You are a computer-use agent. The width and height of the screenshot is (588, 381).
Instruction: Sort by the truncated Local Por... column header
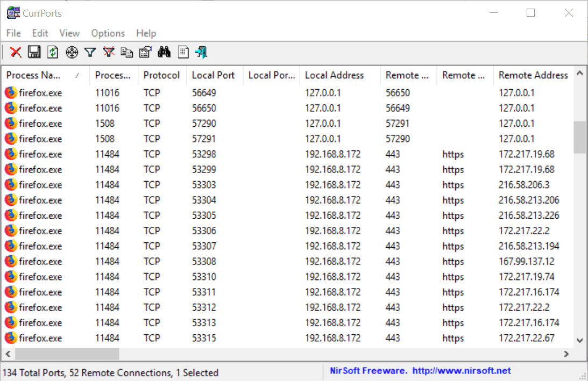point(272,75)
